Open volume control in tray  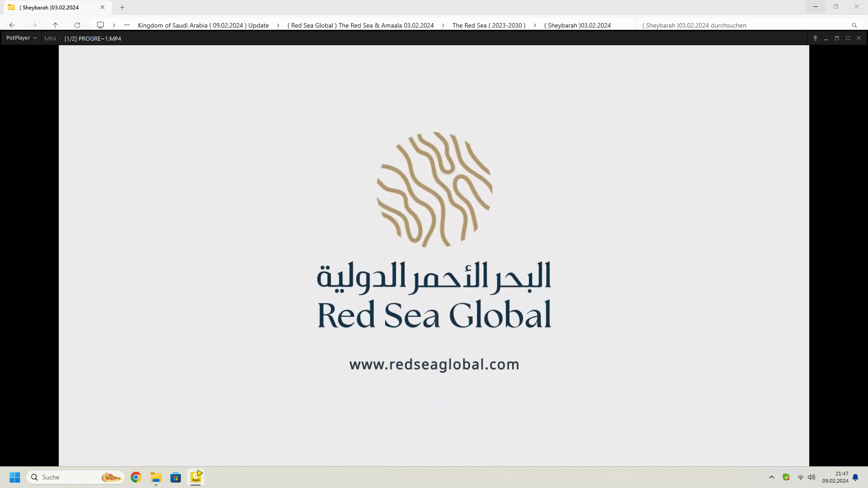point(811,477)
